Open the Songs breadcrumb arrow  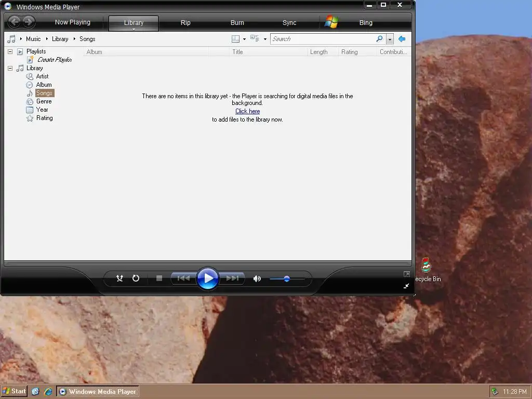(x=74, y=39)
